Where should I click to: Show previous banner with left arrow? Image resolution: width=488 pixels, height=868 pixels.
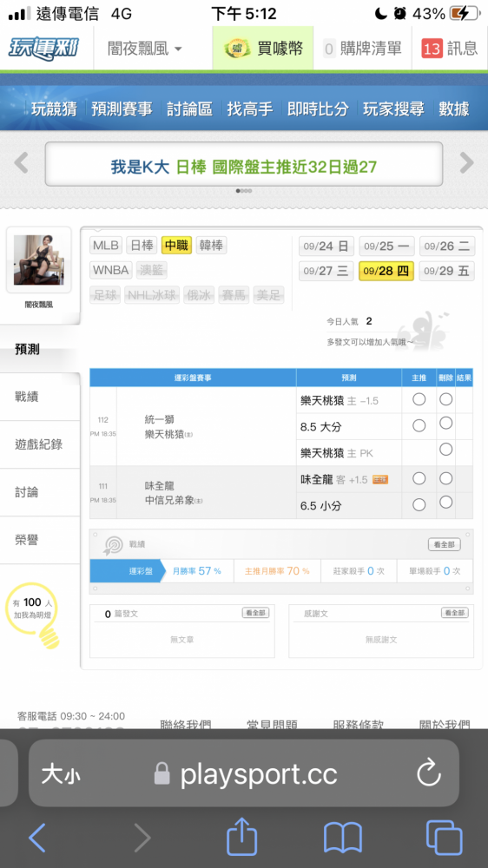[x=21, y=163]
